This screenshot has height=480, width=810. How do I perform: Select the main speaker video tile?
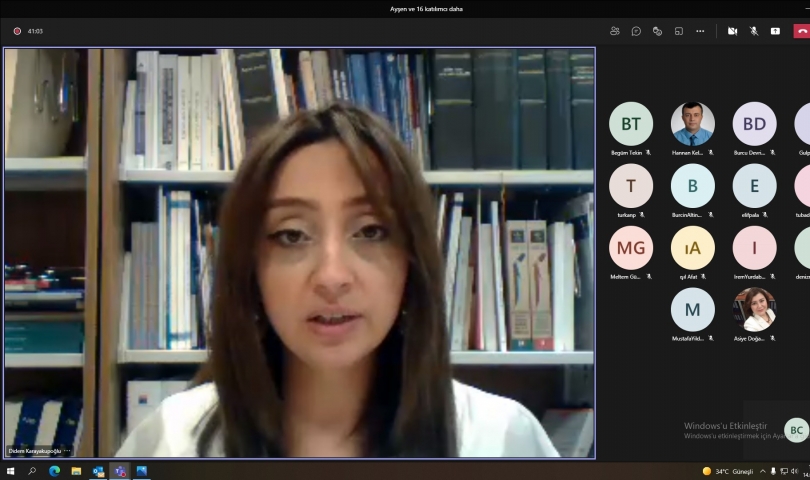tap(300, 253)
